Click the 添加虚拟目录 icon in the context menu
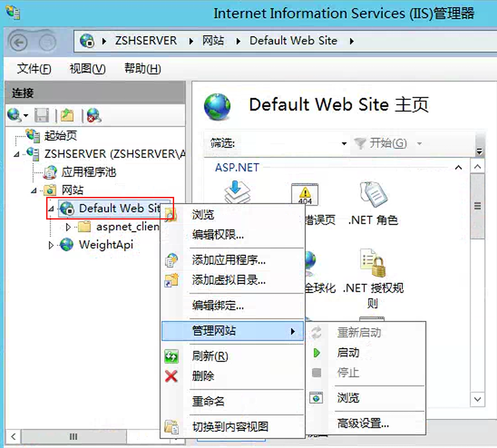 tap(171, 280)
